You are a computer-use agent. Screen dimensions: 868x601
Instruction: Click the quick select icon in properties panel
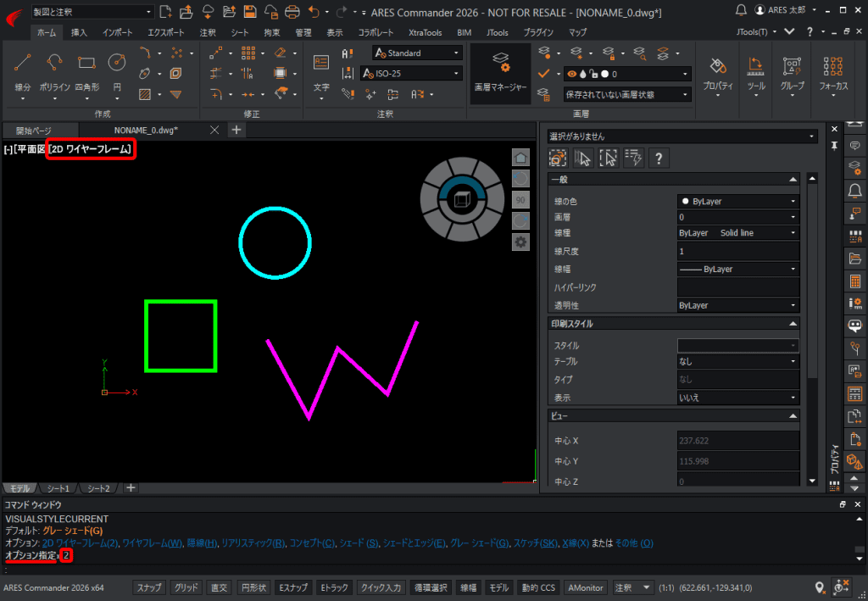point(633,158)
